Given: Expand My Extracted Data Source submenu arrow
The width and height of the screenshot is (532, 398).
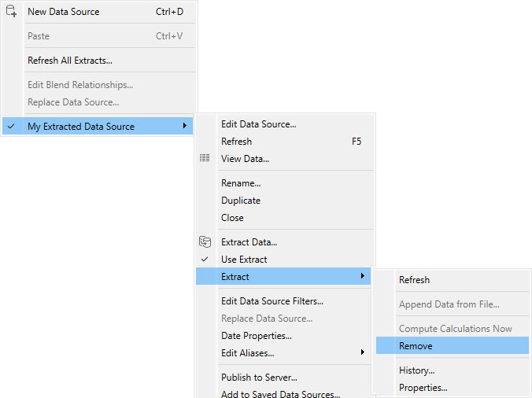Looking at the screenshot, I should click(x=185, y=127).
